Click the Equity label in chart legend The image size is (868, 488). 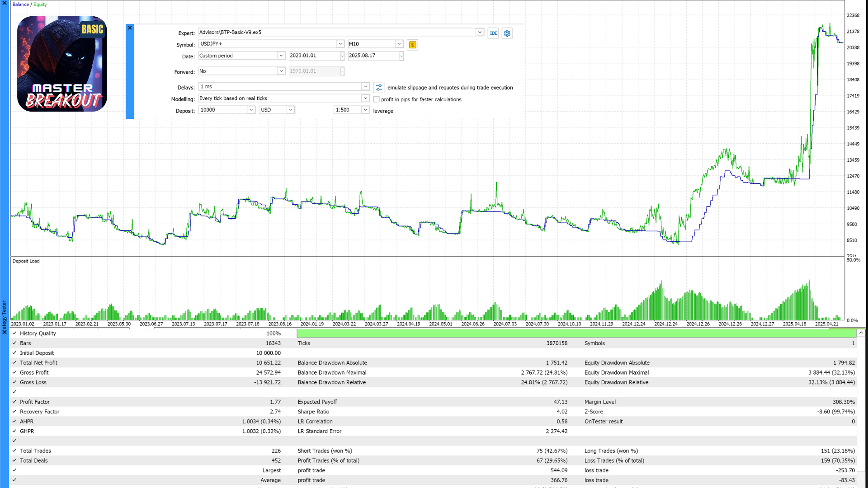click(x=40, y=5)
